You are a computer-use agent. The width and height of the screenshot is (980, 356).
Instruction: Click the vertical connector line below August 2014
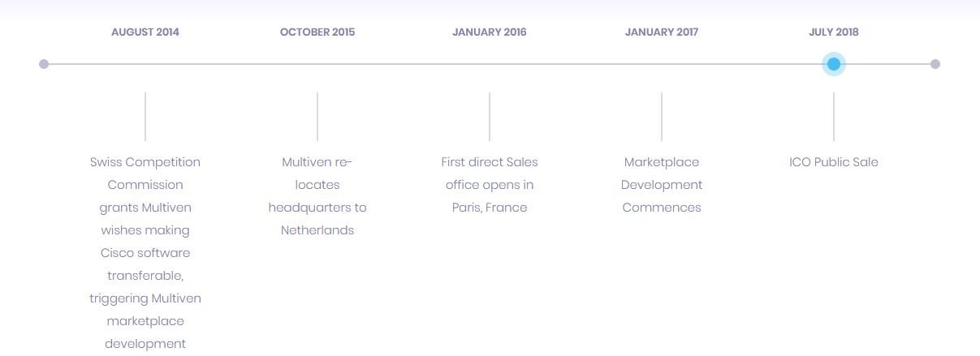(x=145, y=117)
